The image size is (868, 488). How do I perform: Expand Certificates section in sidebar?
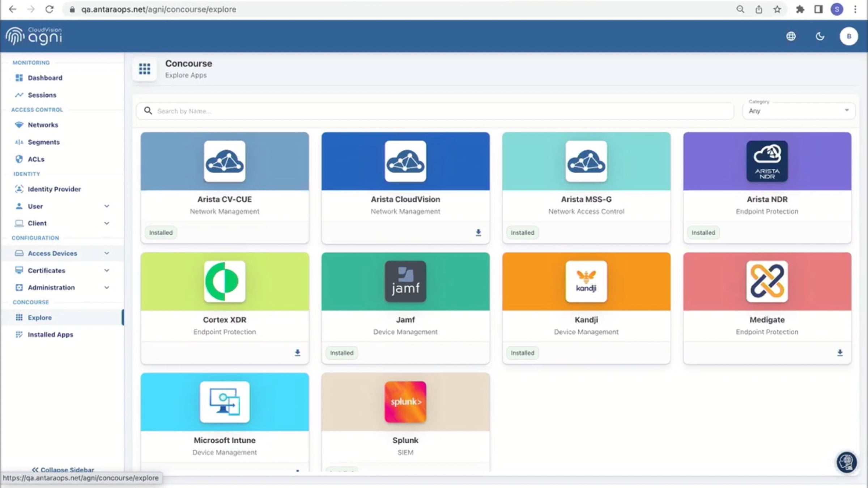click(107, 270)
